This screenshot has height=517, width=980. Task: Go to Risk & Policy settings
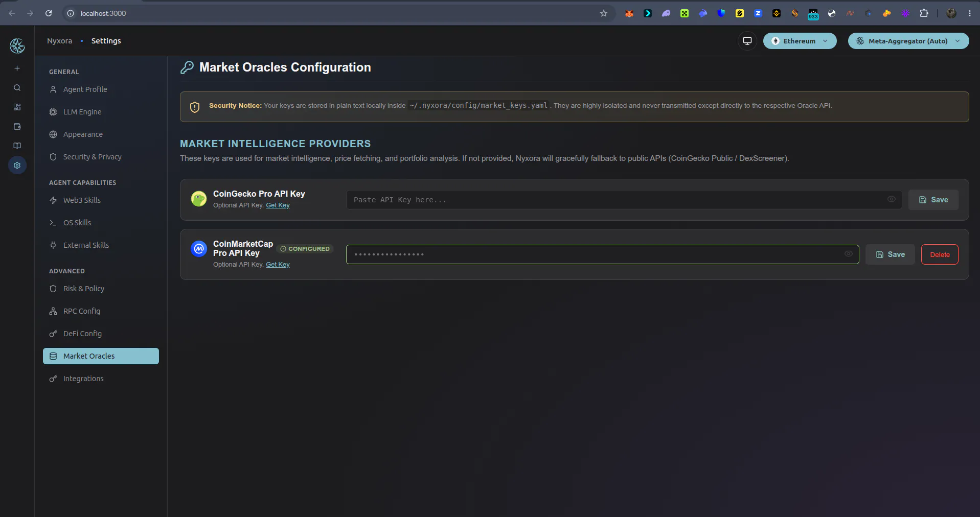101,289
